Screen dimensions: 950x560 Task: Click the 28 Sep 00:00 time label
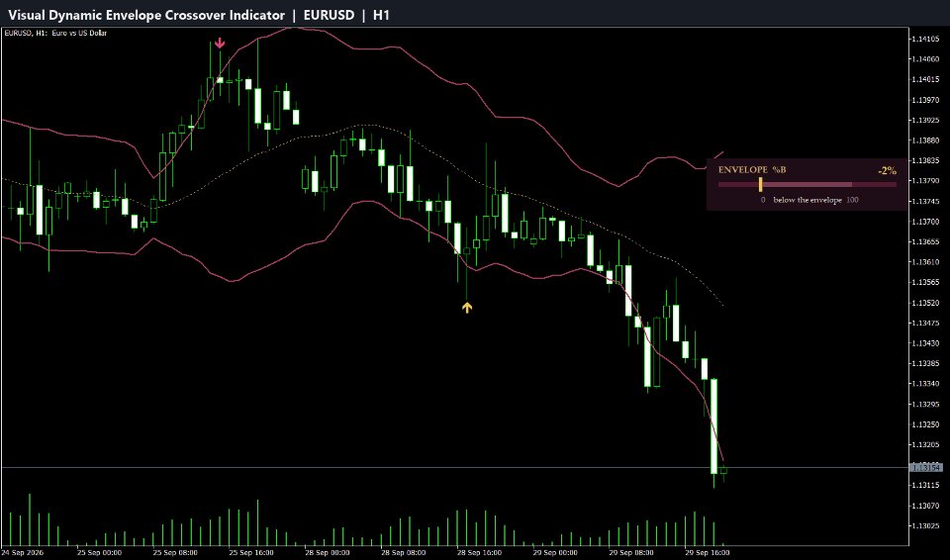[328, 553]
